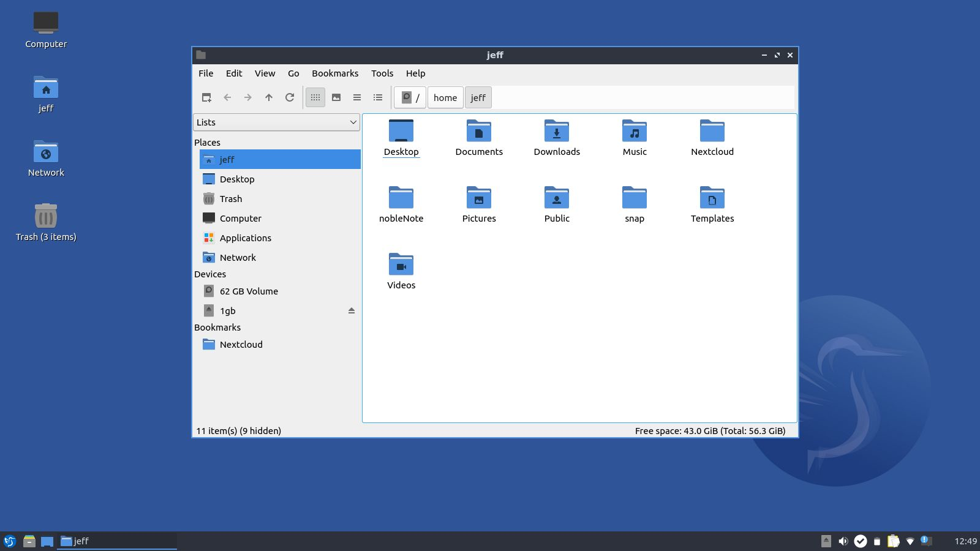This screenshot has height=551, width=980.
Task: Open the LXQt application menu
Action: [x=9, y=541]
